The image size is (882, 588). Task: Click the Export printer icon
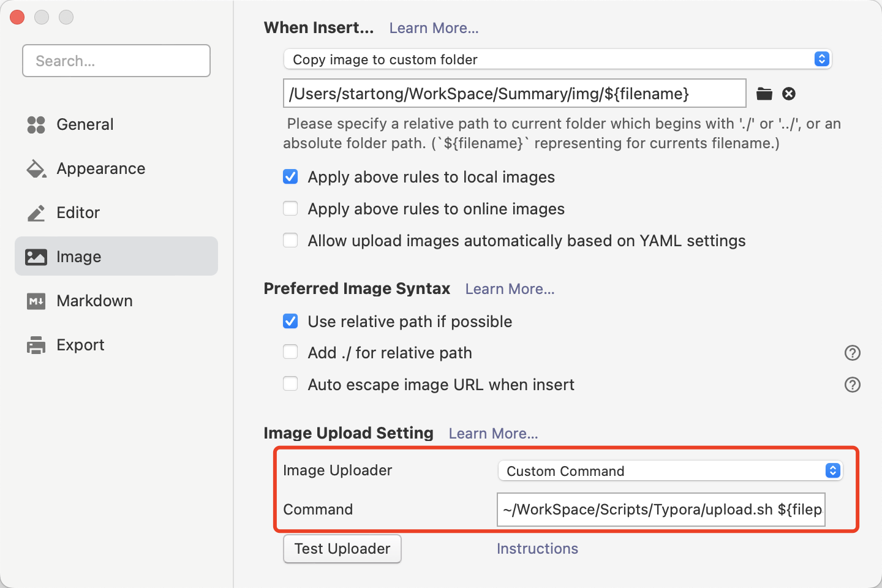point(36,345)
